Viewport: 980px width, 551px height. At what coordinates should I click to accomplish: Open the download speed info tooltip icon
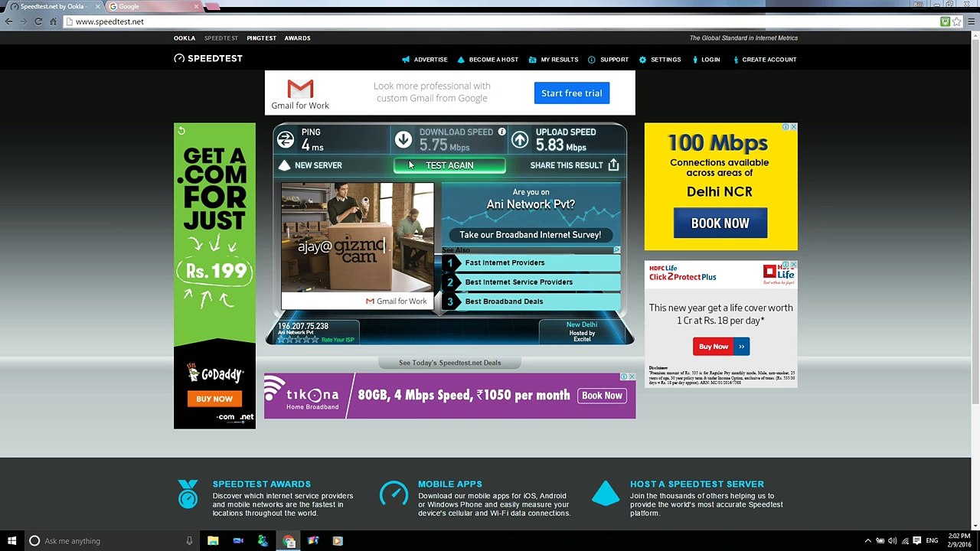click(x=502, y=132)
